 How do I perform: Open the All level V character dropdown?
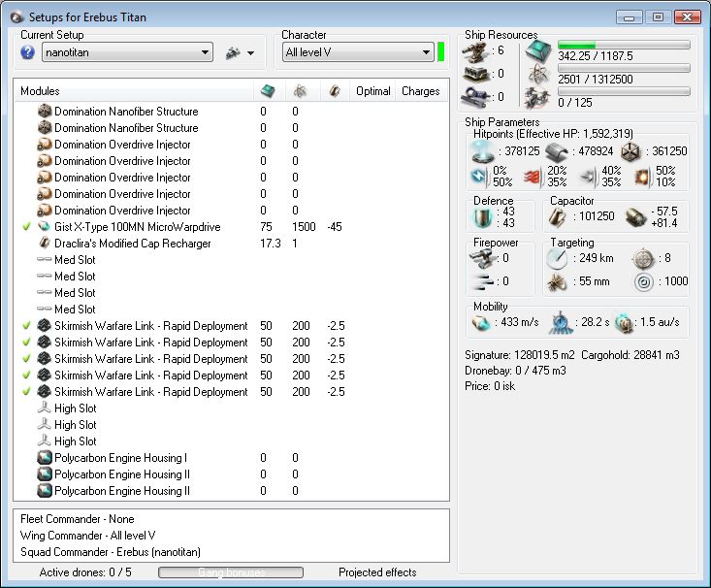pyautogui.click(x=358, y=52)
